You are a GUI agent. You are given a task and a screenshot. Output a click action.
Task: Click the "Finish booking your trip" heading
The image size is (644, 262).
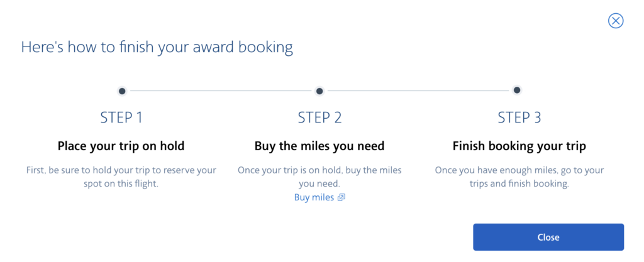pos(519,146)
